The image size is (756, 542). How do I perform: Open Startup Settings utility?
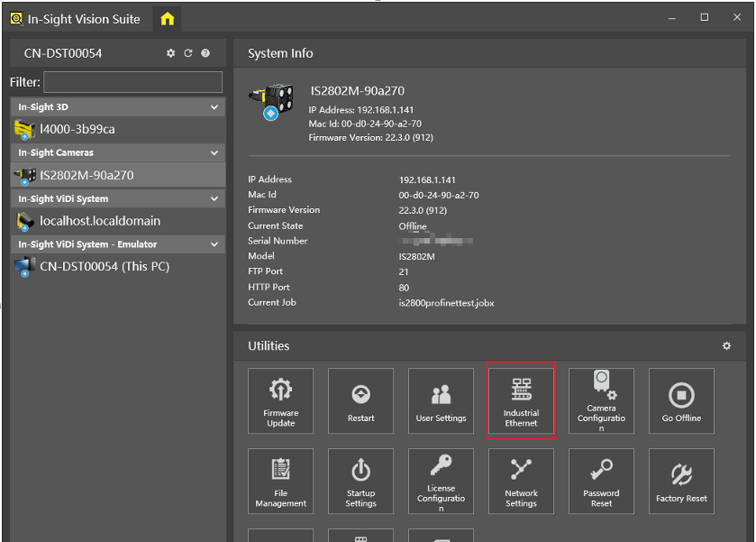pos(360,482)
